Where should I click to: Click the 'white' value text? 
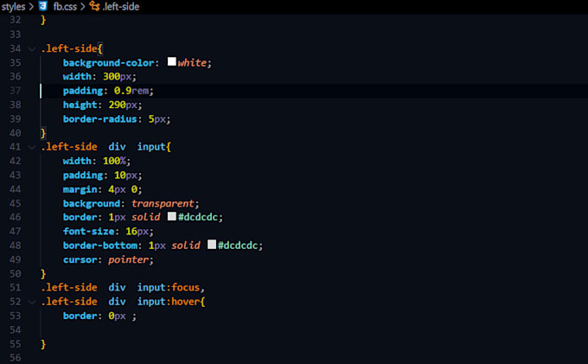click(x=192, y=62)
